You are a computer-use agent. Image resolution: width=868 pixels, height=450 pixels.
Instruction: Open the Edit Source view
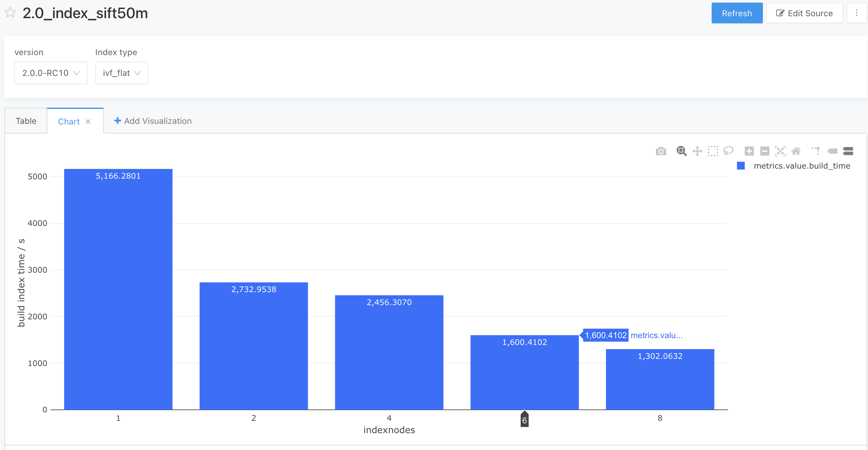point(805,13)
